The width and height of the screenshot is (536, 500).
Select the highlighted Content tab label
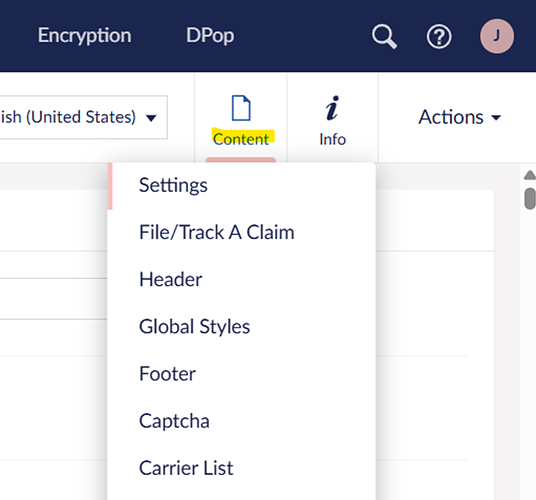tap(241, 139)
